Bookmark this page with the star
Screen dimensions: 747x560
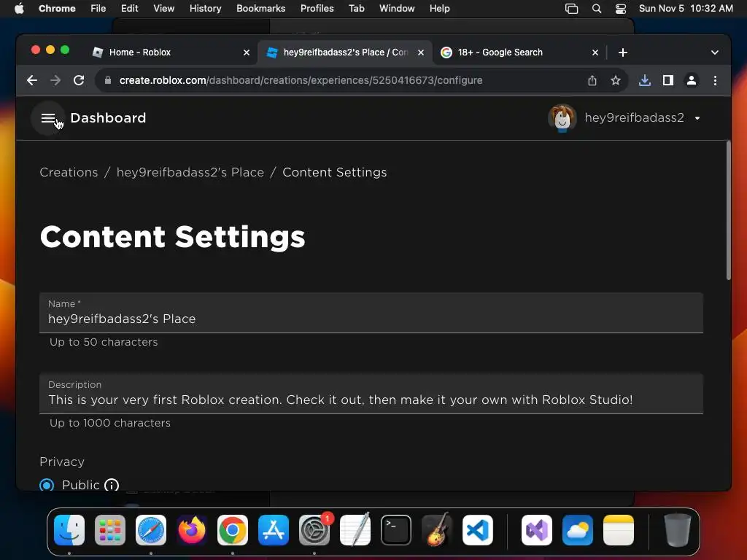[x=616, y=80]
